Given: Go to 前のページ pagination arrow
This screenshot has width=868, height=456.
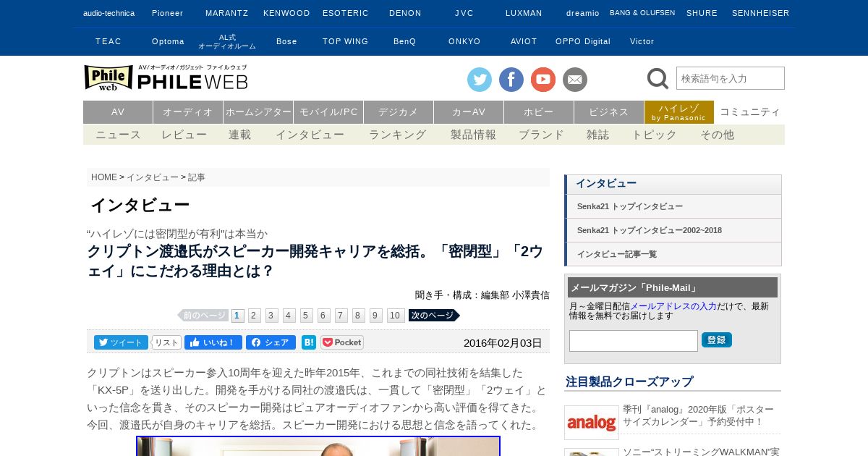Looking at the screenshot, I should (203, 316).
